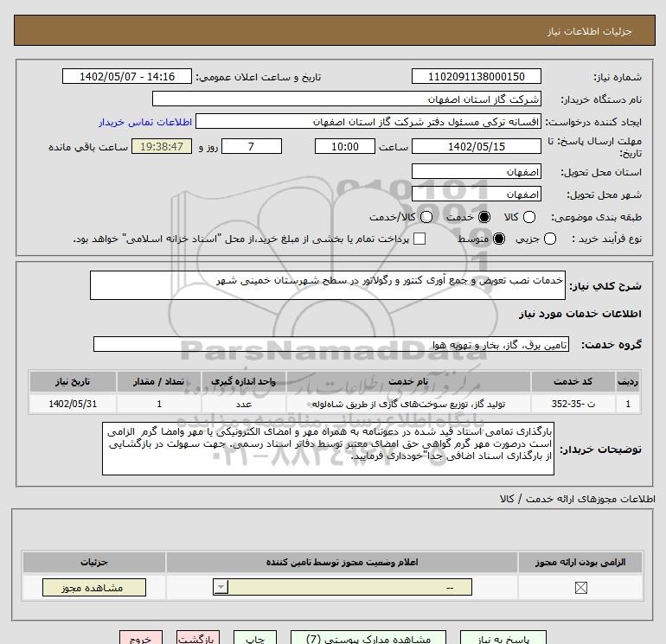Image resolution: width=666 pixels, height=644 pixels.
Task: Click the deadline date field 1402/05/15
Action: [x=476, y=146]
